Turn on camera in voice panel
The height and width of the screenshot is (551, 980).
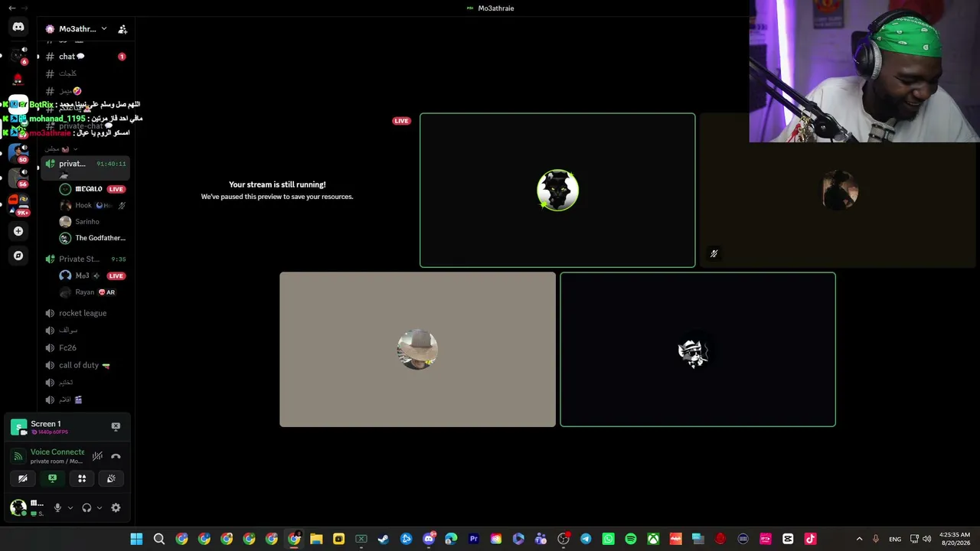[x=23, y=478]
